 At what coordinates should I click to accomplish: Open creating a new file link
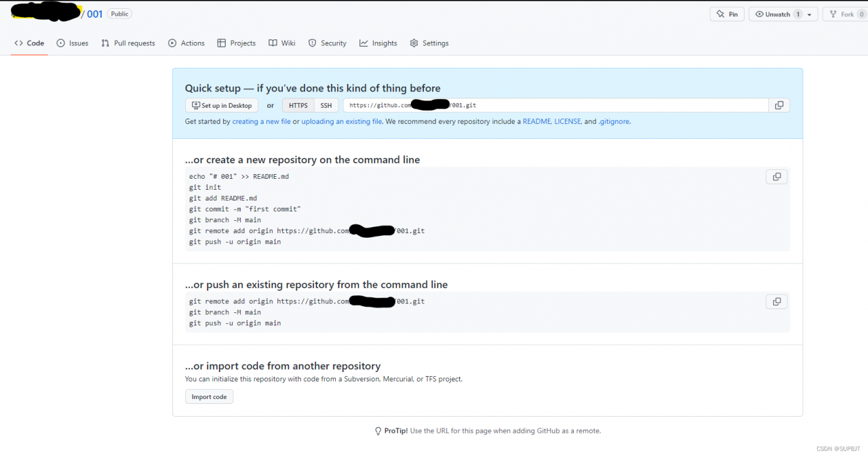click(x=262, y=121)
